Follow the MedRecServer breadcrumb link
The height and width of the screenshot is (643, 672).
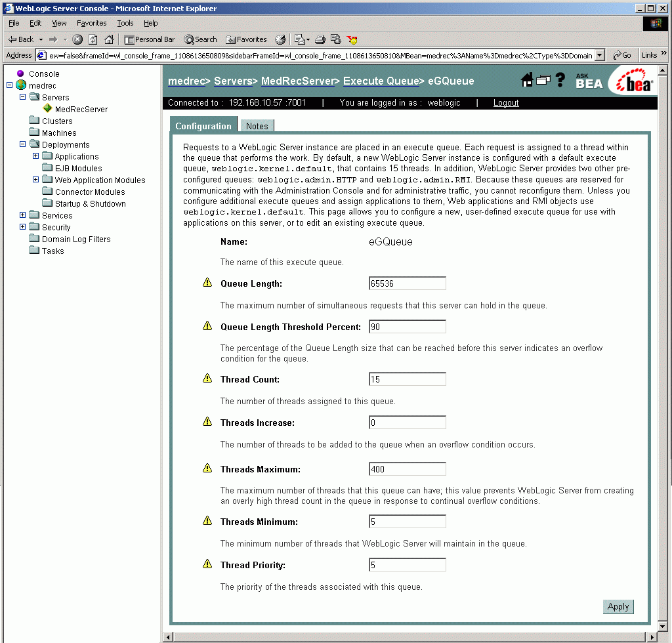point(297,81)
